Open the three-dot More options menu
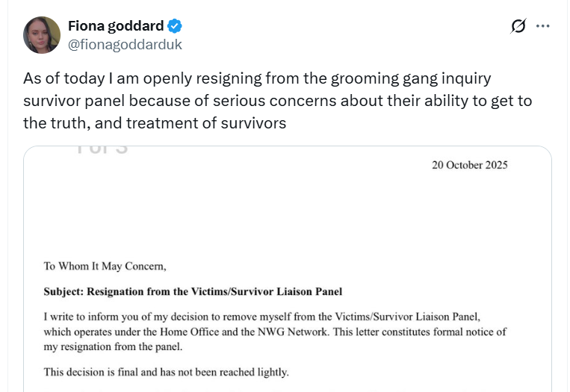Screen dimensions: 570x392 pos(543,26)
